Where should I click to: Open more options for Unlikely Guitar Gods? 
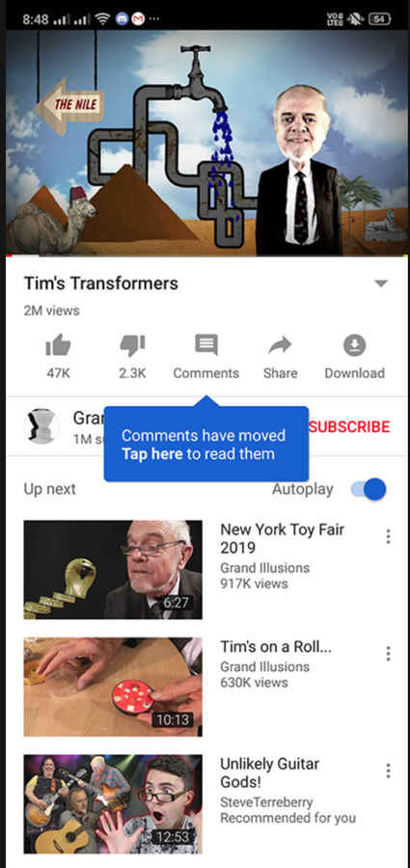point(388,771)
